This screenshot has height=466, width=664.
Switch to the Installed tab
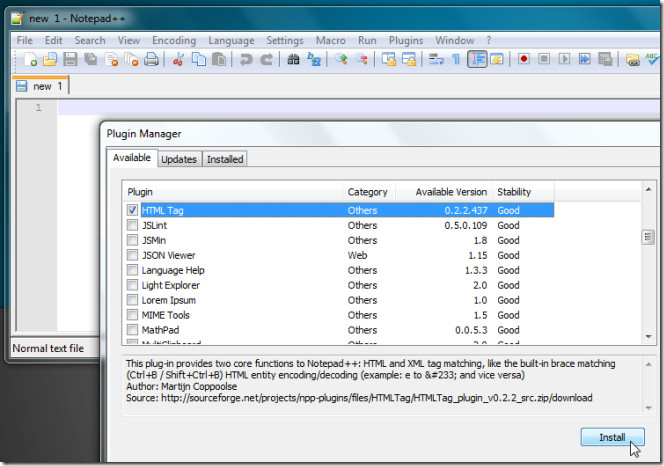[x=225, y=159]
